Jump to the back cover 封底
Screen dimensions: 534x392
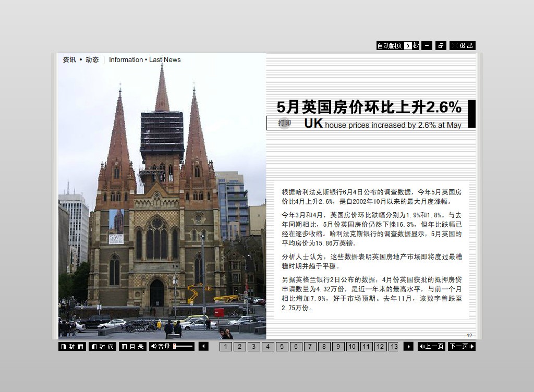(103, 347)
